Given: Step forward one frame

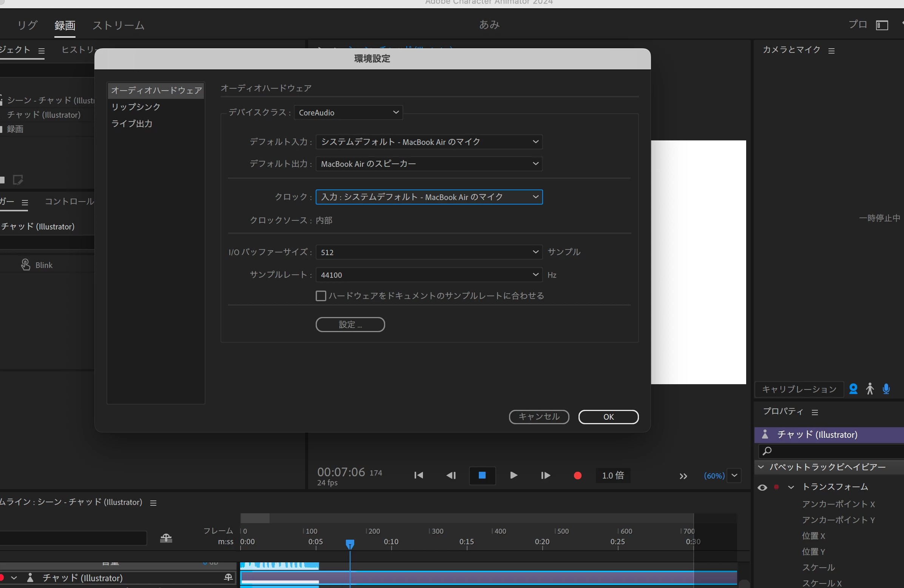Looking at the screenshot, I should 545,476.
